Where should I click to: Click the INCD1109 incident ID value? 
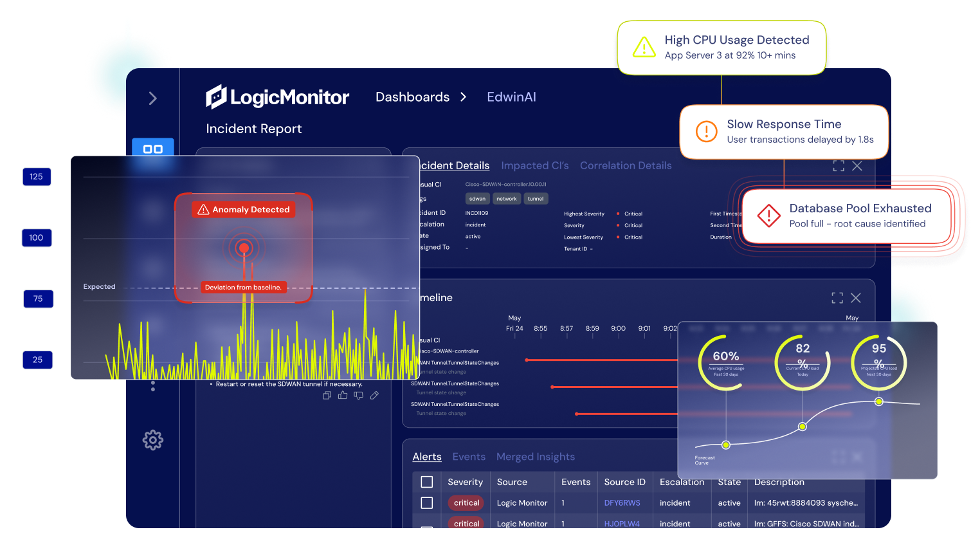[x=476, y=213]
